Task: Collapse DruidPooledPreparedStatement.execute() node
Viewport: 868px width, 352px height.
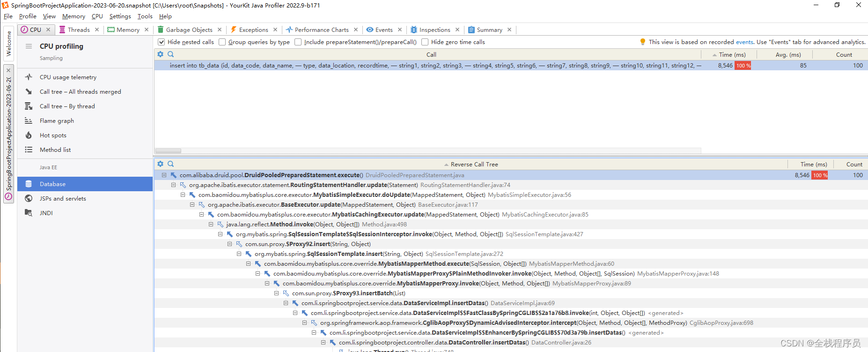Action: point(164,175)
